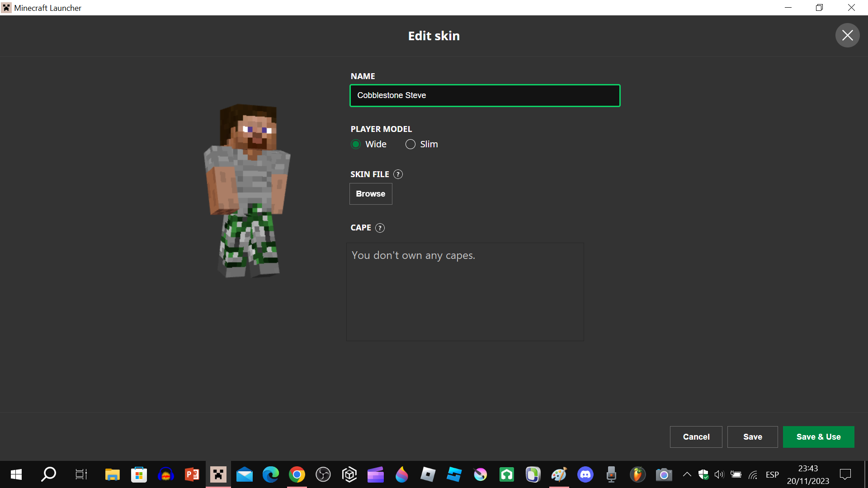Click Browse to choose a skin file
The width and height of the screenshot is (868, 488).
pos(370,194)
